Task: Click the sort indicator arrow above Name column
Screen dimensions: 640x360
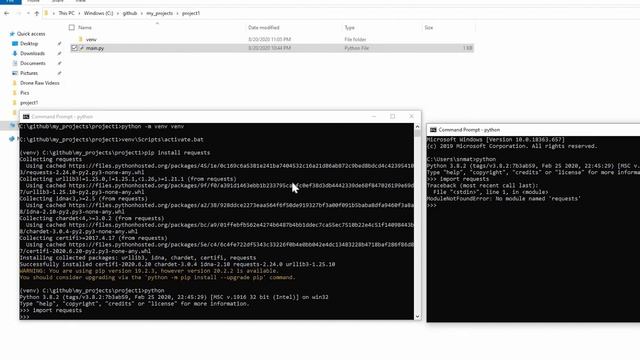Action: click(x=157, y=23)
